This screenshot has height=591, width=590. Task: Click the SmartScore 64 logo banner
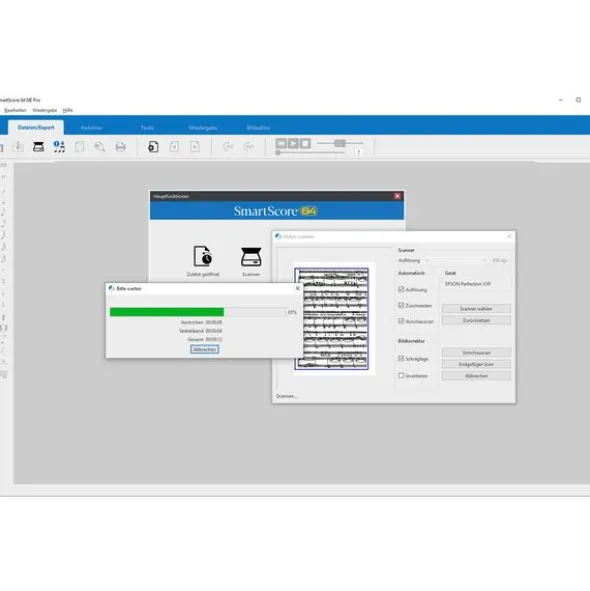tap(276, 211)
